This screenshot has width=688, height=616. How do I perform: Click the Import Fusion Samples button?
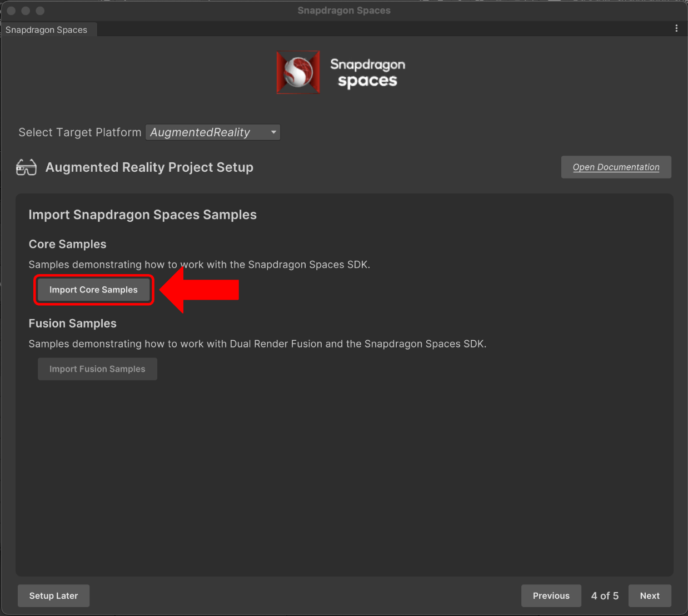[x=97, y=369]
